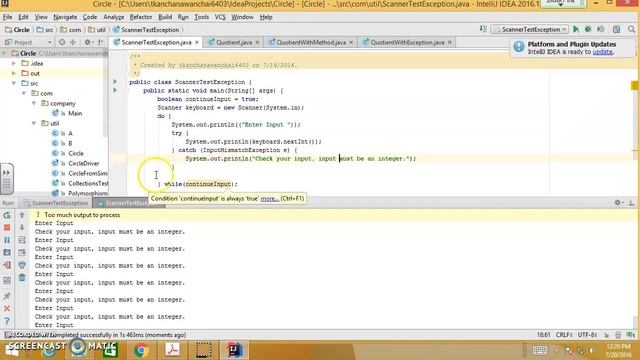Pause output in Run panel

pos(7,240)
